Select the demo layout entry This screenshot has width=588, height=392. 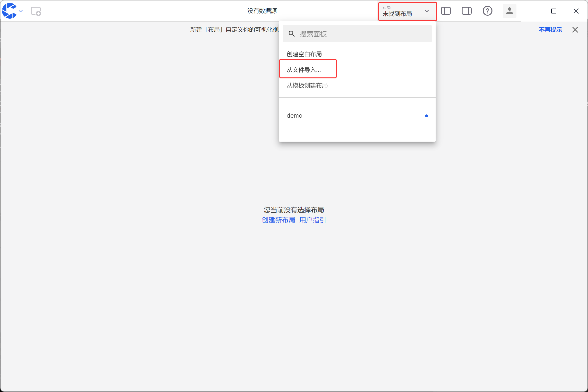pos(294,115)
